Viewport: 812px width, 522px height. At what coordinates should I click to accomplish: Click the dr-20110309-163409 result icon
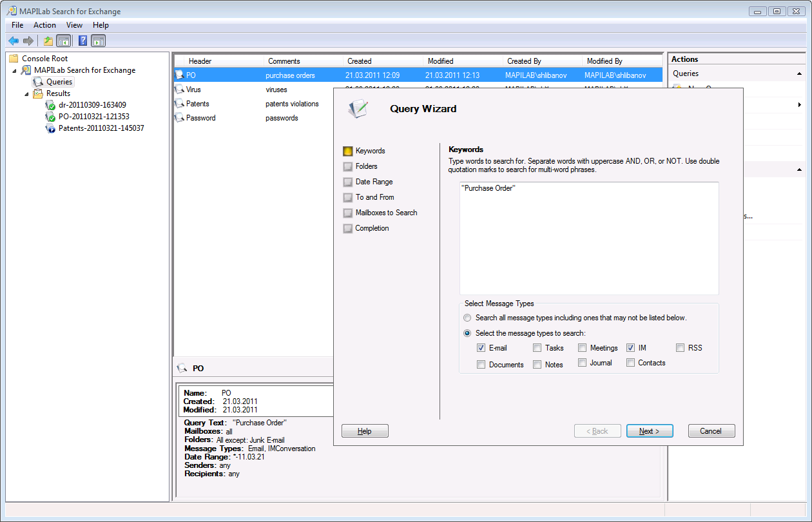(51, 105)
